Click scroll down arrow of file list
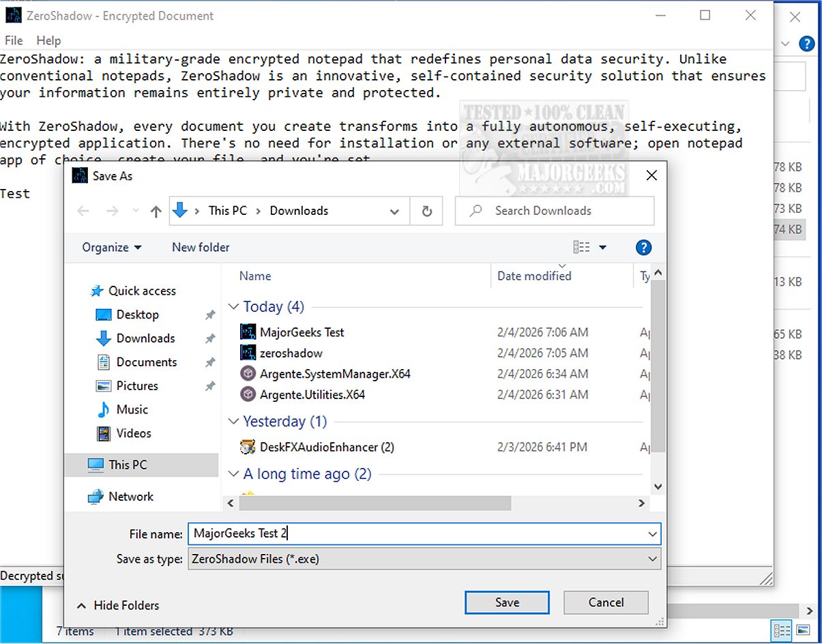Screen dimensions: 822x644 point(658,486)
